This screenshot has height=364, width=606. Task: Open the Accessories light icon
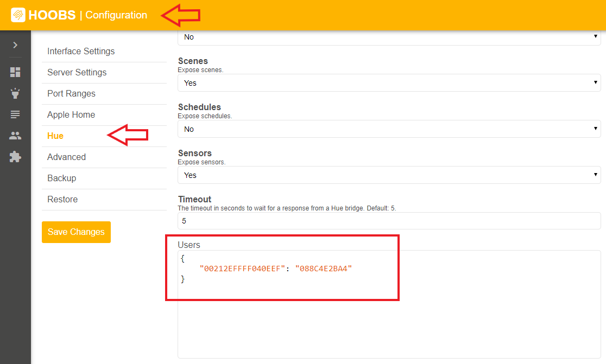point(15,93)
